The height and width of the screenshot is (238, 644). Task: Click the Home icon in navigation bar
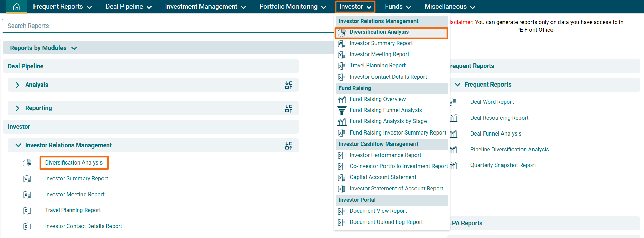(x=16, y=7)
